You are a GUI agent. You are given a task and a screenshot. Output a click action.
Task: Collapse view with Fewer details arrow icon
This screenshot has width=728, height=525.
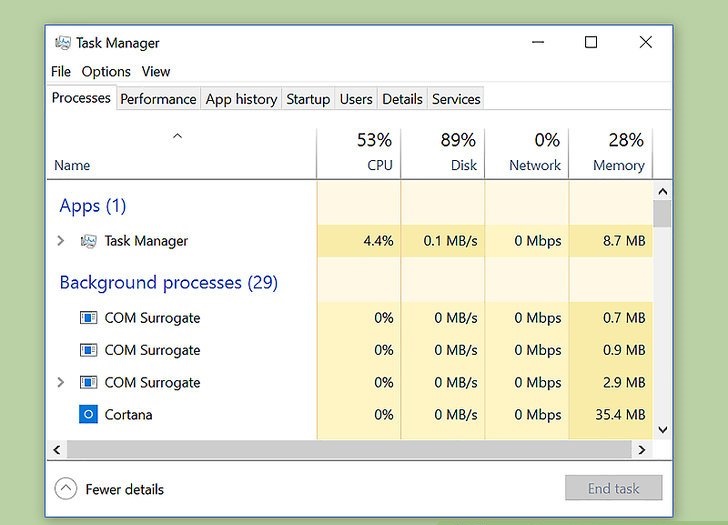pos(65,489)
